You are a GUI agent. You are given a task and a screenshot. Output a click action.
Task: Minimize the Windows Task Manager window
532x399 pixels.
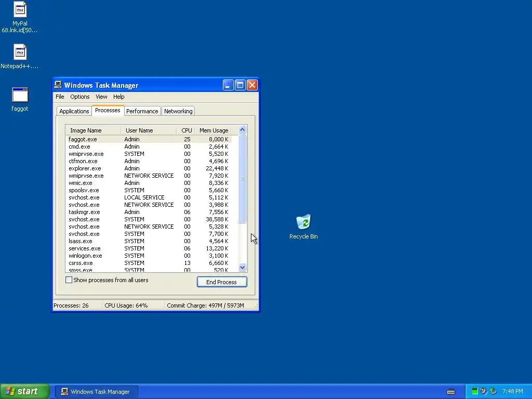pos(228,85)
